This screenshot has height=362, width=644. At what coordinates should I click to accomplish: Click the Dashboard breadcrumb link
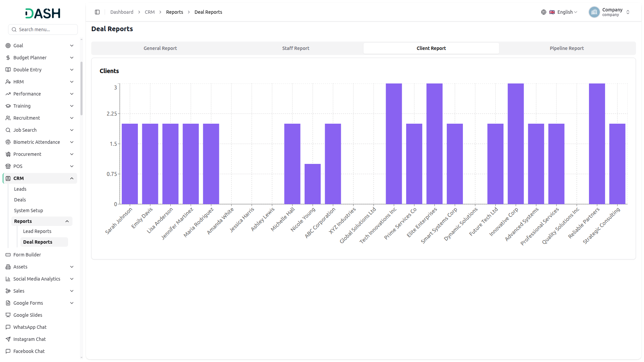pos(122,12)
